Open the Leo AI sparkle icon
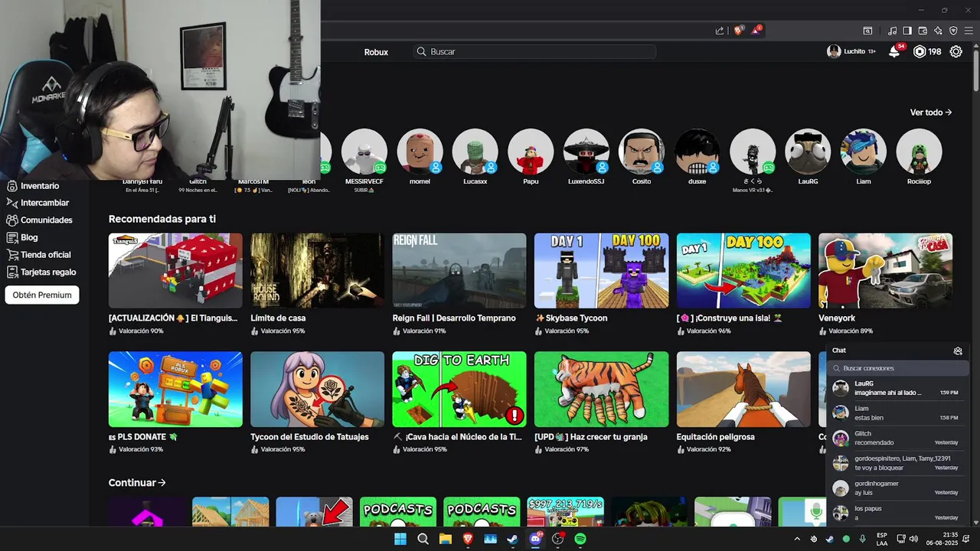This screenshot has width=980, height=551. pos(938,31)
